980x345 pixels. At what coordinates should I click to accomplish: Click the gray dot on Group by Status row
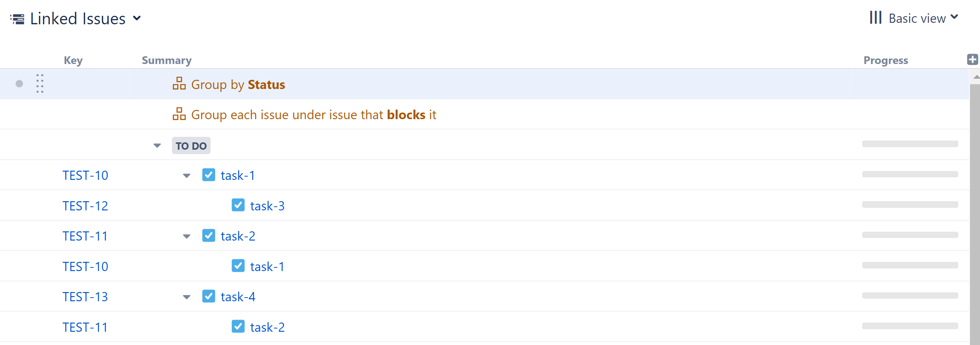click(x=20, y=83)
